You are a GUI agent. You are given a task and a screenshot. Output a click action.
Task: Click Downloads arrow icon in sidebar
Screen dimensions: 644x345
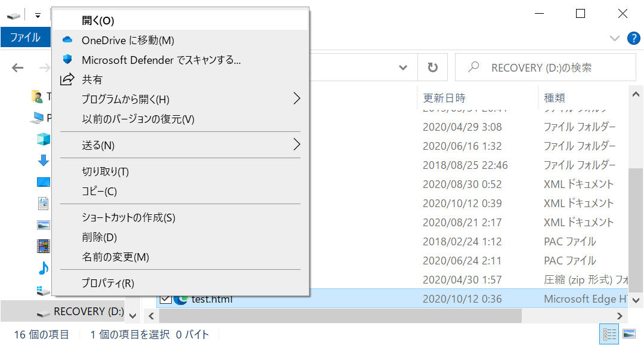tap(43, 161)
